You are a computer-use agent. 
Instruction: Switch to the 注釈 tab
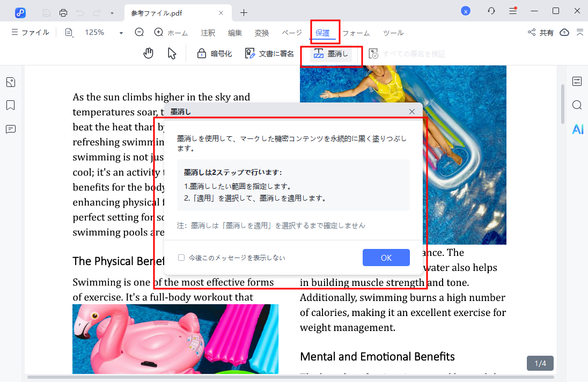pos(208,33)
